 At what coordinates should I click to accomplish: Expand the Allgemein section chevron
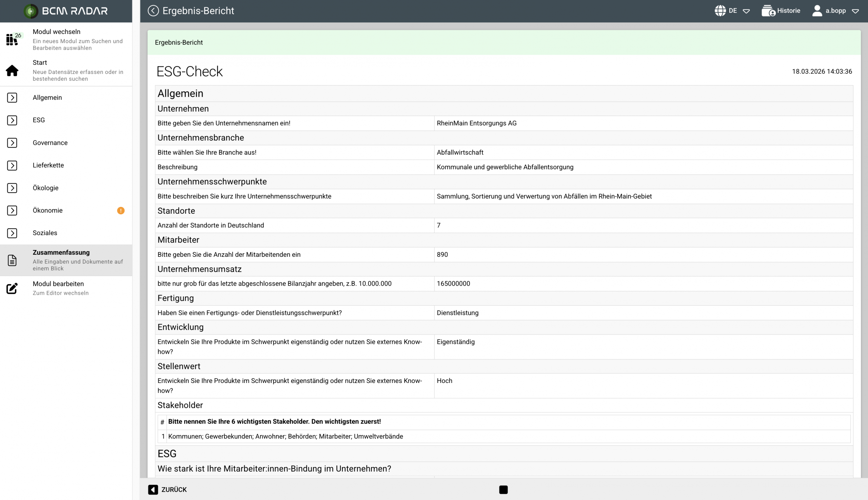[x=12, y=98]
